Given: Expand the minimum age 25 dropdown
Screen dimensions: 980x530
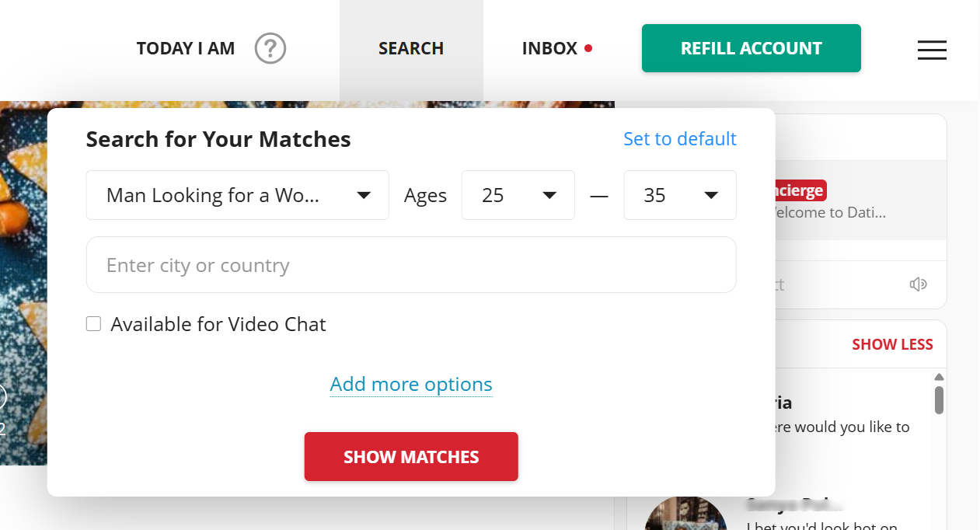Looking at the screenshot, I should 518,195.
